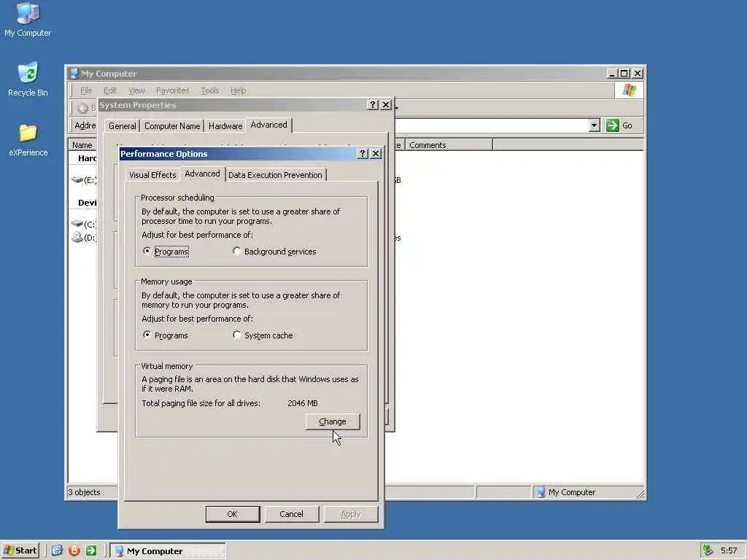This screenshot has height=560, width=747.
Task: Click the Internet Explorer quick launch icon
Action: point(57,551)
